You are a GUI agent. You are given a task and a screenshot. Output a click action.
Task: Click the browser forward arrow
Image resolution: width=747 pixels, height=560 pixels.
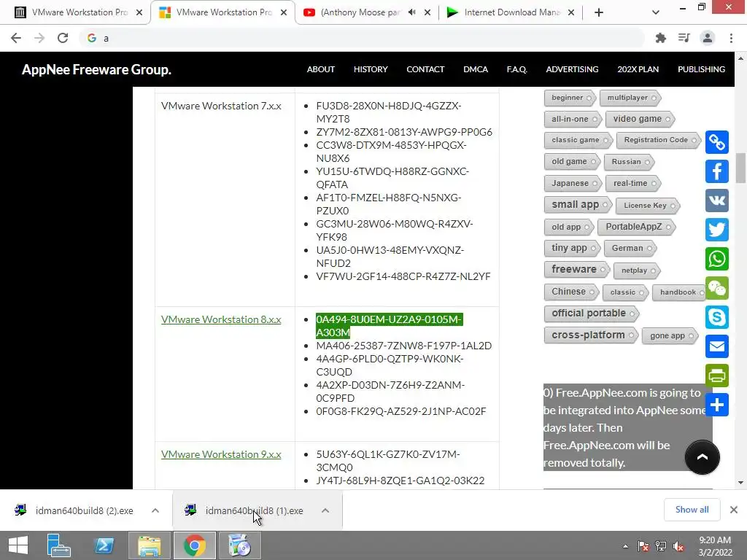pyautogui.click(x=39, y=38)
